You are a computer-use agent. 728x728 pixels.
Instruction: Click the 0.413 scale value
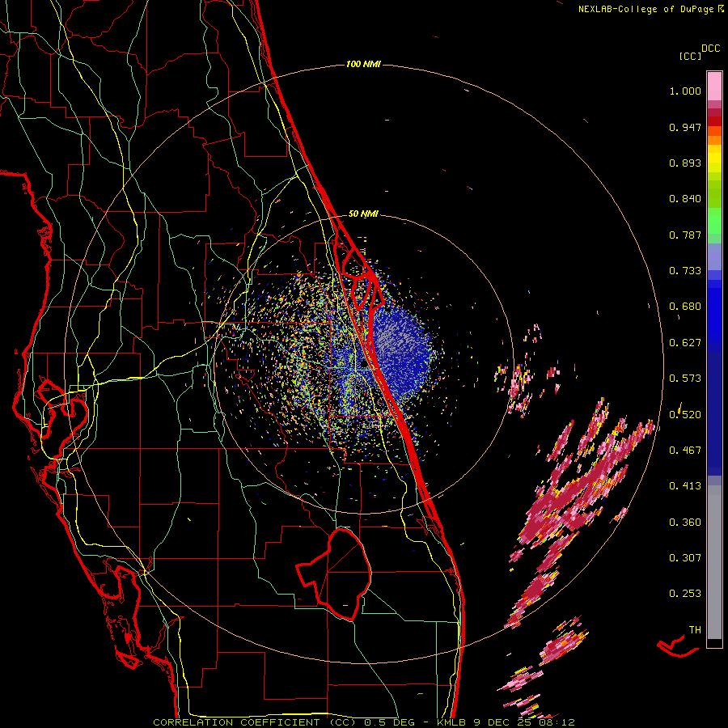pyautogui.click(x=685, y=486)
